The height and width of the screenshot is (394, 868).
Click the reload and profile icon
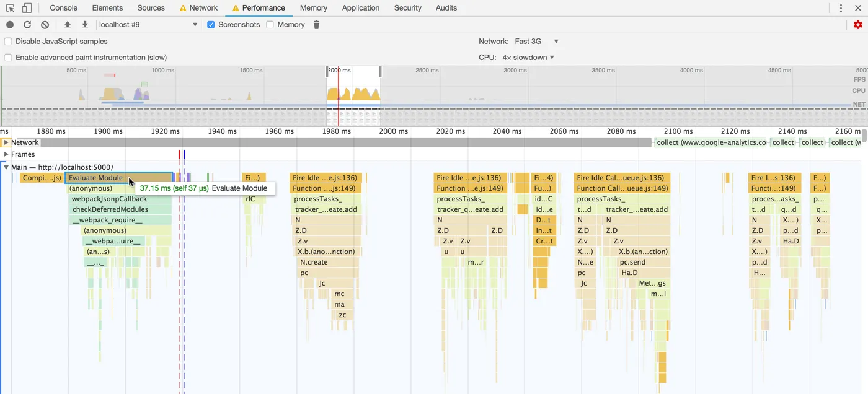click(27, 25)
